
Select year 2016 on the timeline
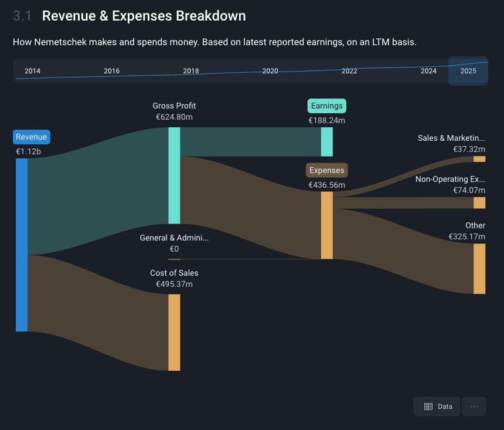[x=111, y=71]
